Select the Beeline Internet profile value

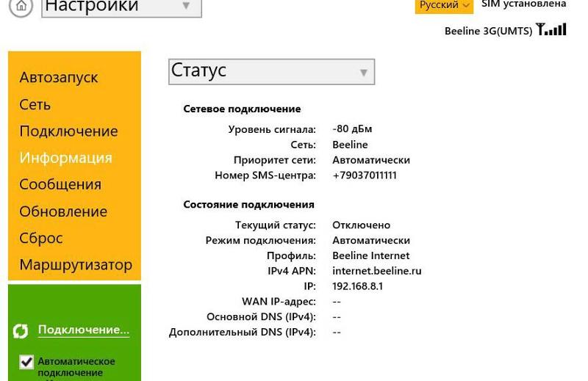click(371, 256)
